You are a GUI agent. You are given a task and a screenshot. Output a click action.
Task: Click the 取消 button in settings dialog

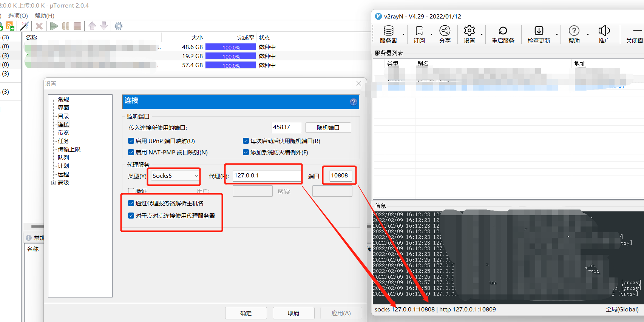coord(293,313)
